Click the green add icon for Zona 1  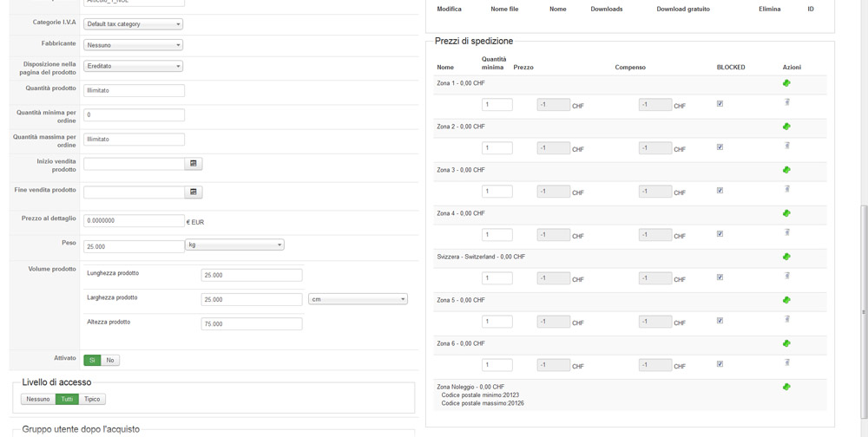(x=786, y=83)
